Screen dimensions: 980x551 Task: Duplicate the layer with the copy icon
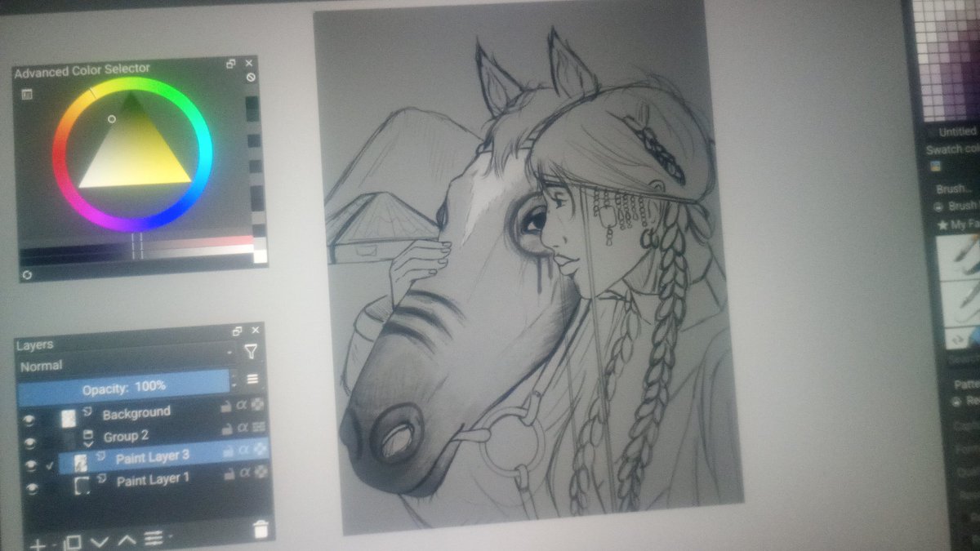tap(73, 542)
